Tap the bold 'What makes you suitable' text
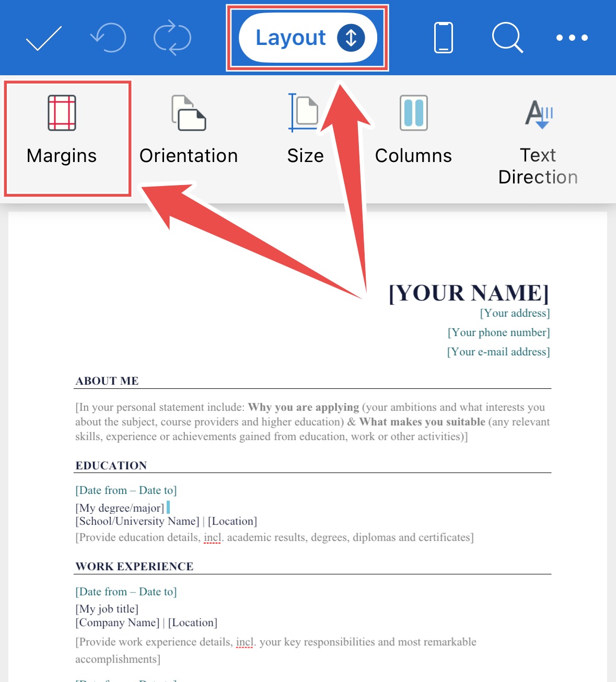The height and width of the screenshot is (682, 616). pyautogui.click(x=422, y=422)
